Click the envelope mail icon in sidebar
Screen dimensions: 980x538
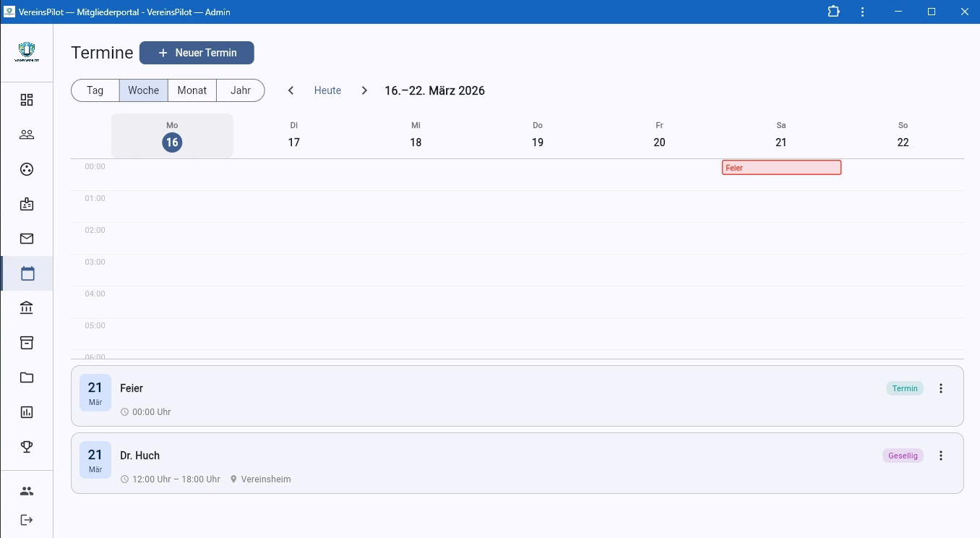pos(27,239)
